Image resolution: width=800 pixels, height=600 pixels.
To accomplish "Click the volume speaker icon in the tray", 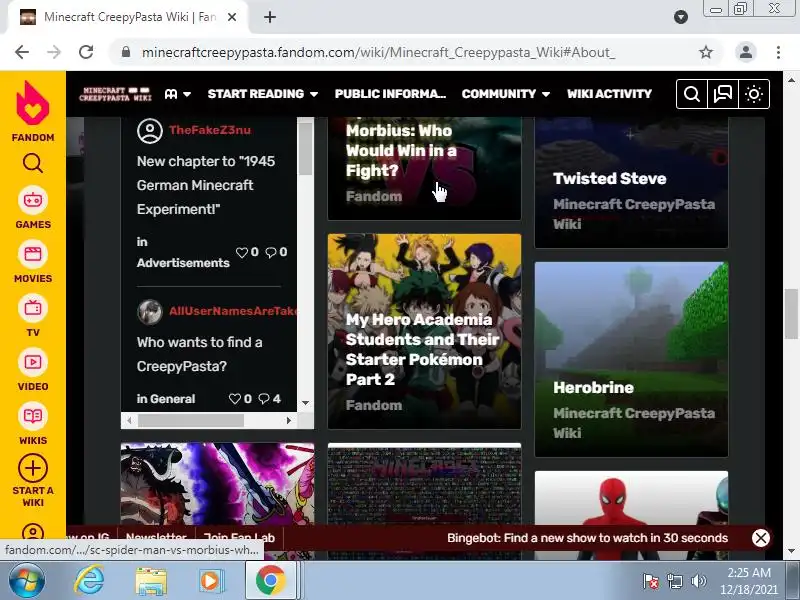I will (698, 581).
